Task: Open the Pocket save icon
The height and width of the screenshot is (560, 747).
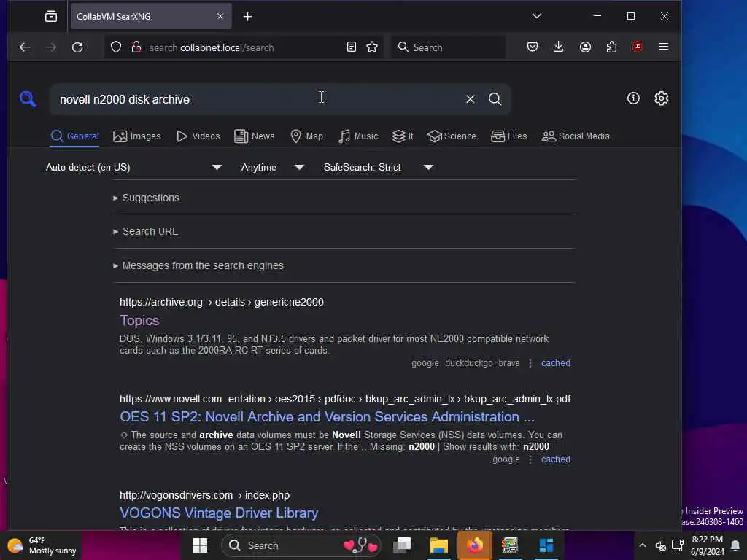Action: coord(533,47)
